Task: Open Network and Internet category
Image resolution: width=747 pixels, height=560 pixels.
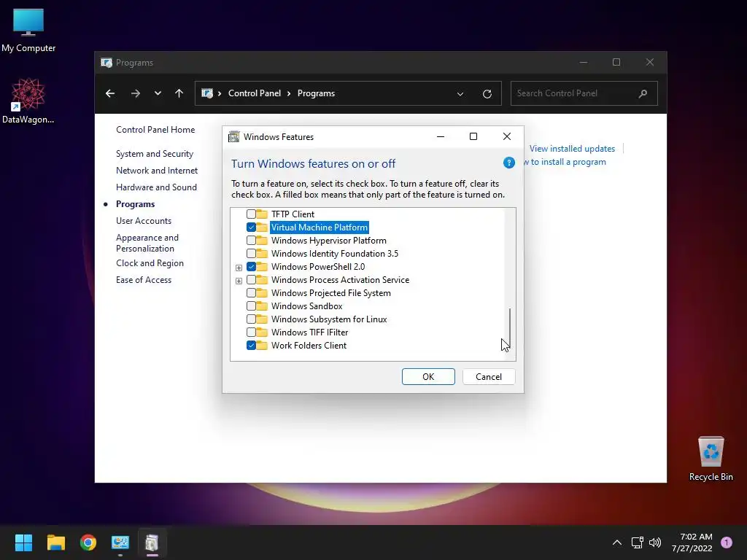Action: point(157,171)
